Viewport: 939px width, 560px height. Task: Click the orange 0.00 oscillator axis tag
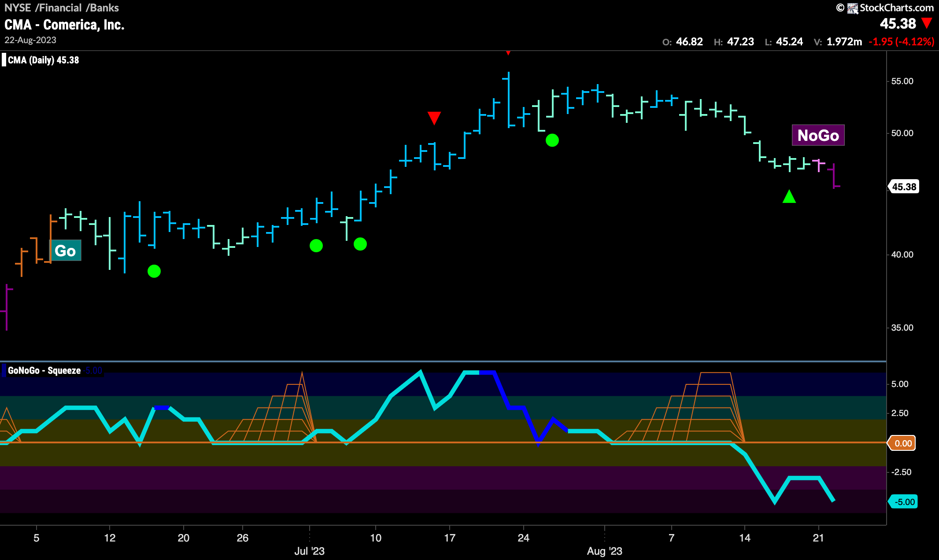[x=902, y=443]
